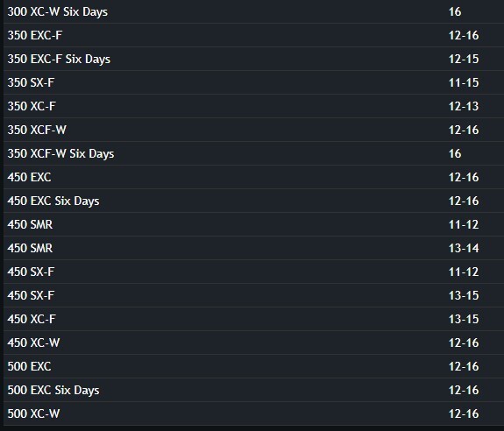Click the 350 XCF-W model row
Screen dimensions: 504x431
253,130
